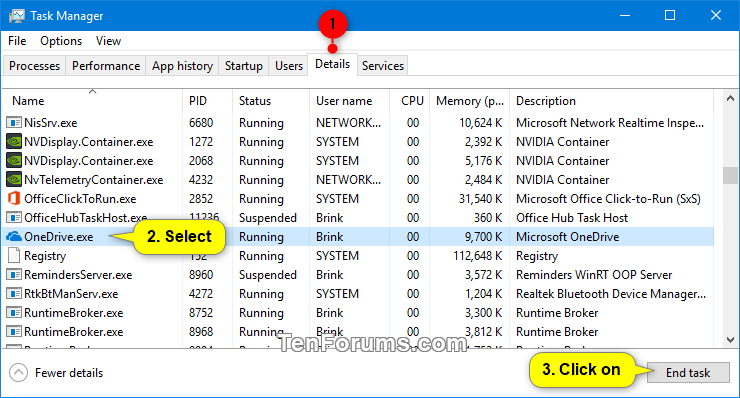740x398 pixels.
Task: Click the RtkBtManServ.exe process icon
Action: 14,294
